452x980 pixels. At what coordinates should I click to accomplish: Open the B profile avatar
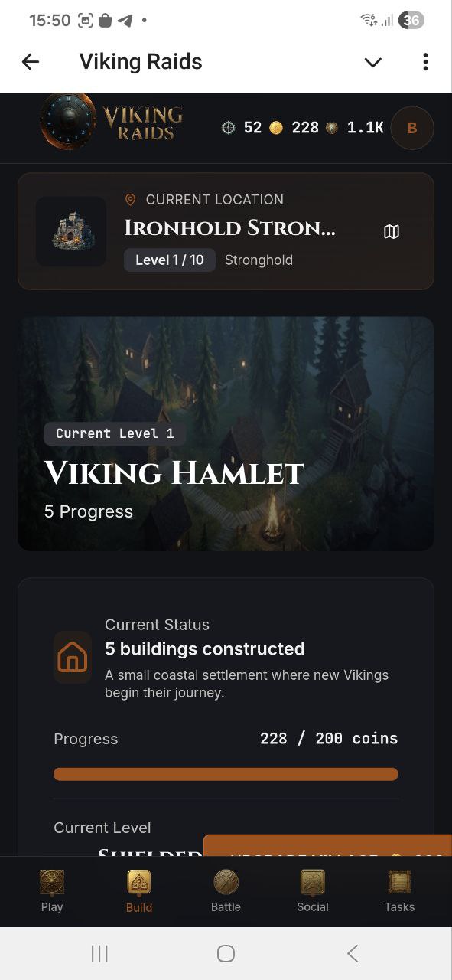tap(412, 127)
